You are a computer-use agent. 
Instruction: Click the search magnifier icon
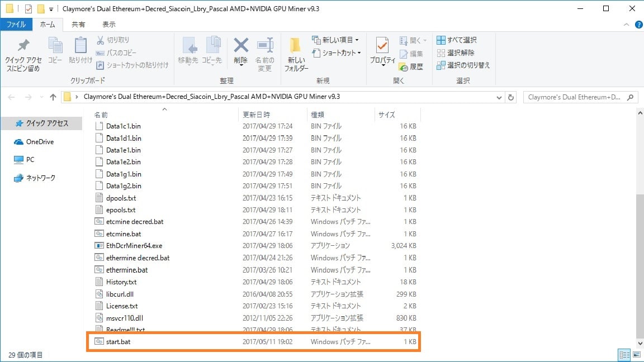coord(631,97)
